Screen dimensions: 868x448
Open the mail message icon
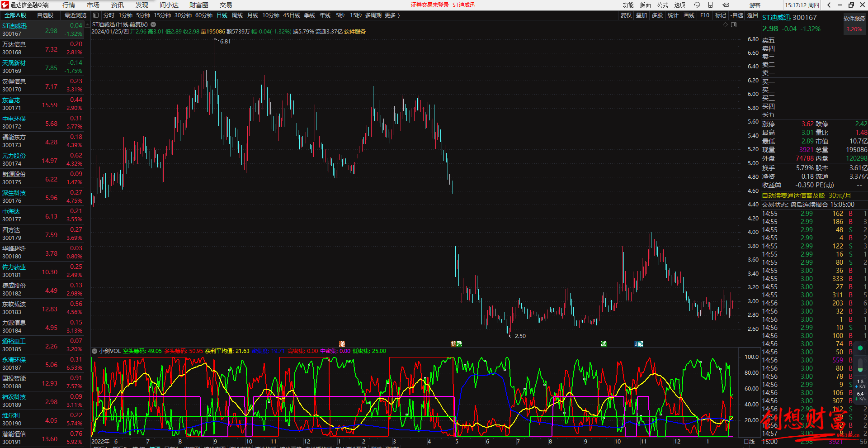click(726, 5)
